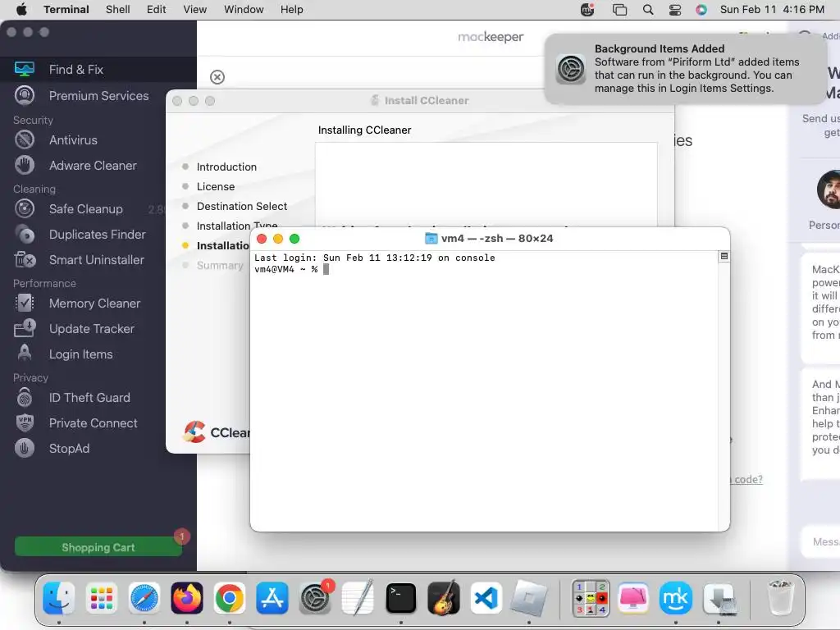The image size is (840, 630).
Task: Launch GarageBand from the Dock
Action: (x=444, y=598)
